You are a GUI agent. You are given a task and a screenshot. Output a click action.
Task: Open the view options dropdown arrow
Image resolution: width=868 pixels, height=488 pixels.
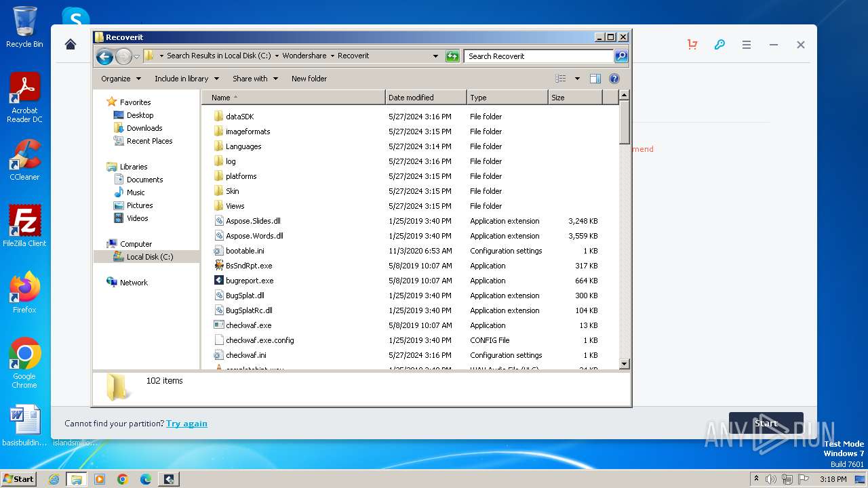coord(577,79)
